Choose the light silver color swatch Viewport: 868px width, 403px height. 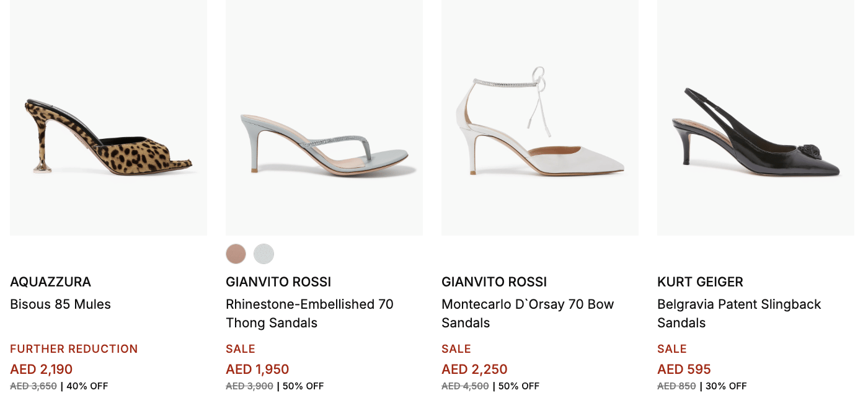click(263, 254)
